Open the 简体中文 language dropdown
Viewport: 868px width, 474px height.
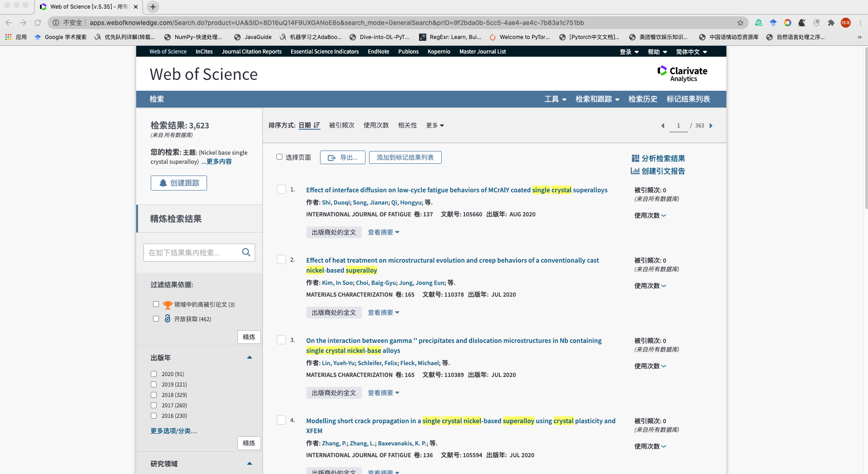coord(691,52)
